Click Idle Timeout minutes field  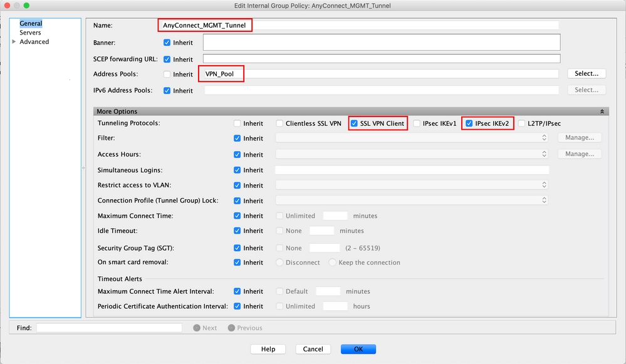click(x=322, y=231)
